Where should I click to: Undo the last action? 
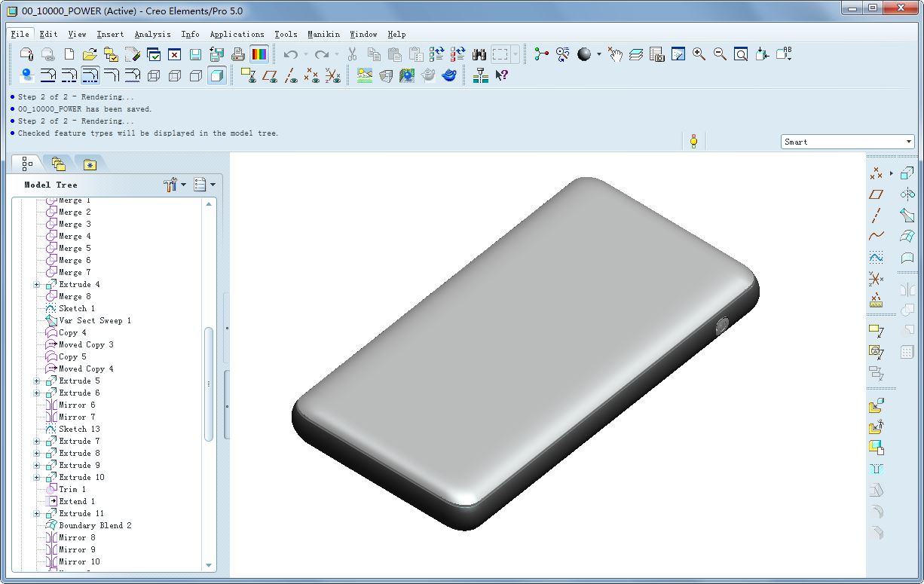pos(291,54)
